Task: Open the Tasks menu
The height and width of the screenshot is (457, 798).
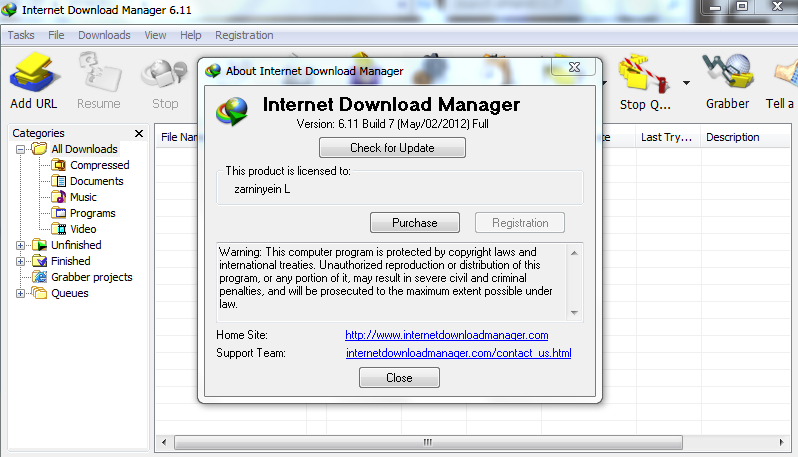Action: (x=21, y=35)
